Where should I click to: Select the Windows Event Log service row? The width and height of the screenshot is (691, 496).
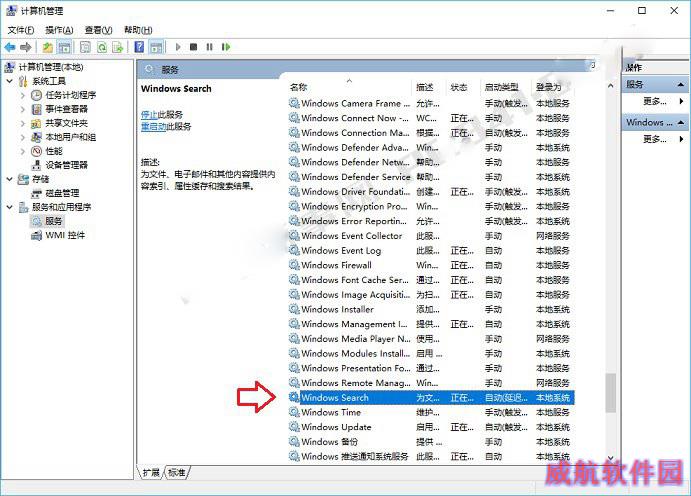point(431,251)
